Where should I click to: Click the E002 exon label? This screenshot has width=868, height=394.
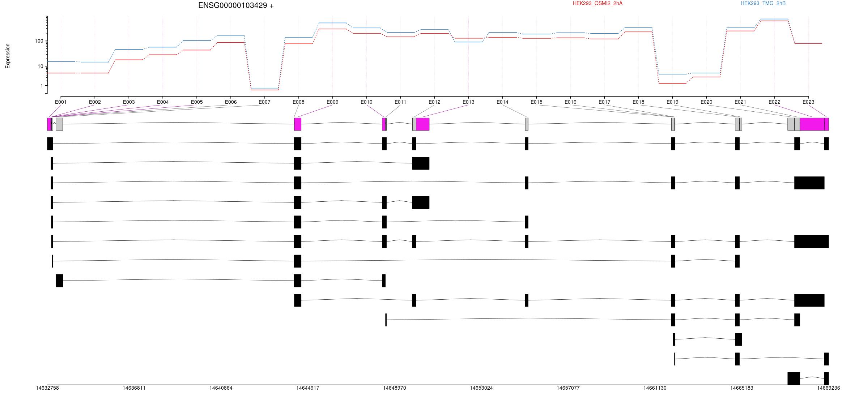[95, 102]
